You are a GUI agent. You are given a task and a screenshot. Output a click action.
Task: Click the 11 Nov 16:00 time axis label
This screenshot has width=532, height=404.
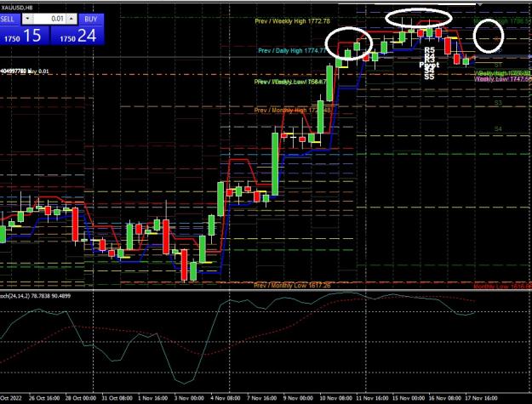pos(372,398)
